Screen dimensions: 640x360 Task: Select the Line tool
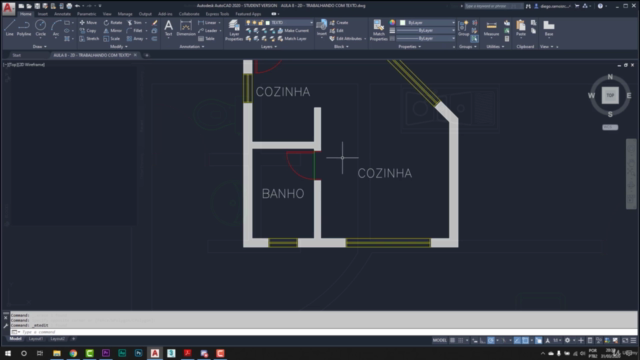9,28
